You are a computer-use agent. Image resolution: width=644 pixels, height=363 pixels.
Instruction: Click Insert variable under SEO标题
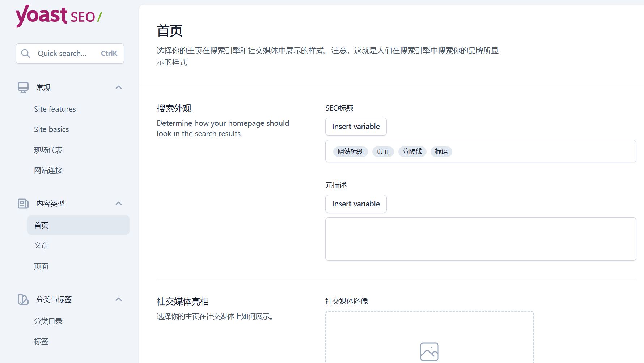pyautogui.click(x=356, y=127)
